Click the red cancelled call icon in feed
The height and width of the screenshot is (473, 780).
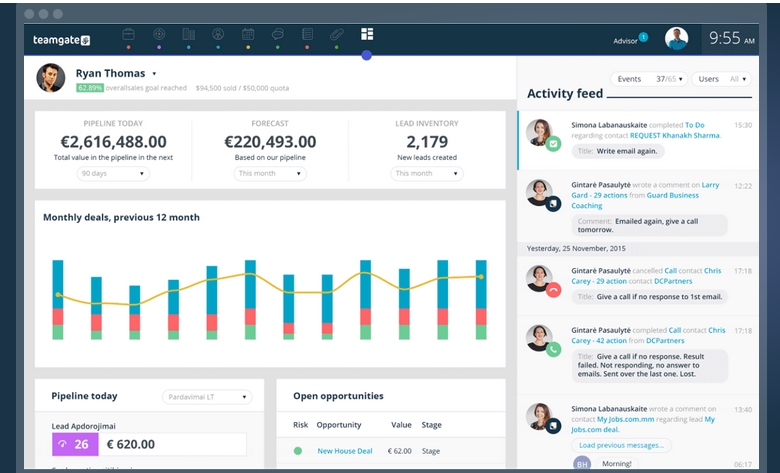tap(553, 289)
